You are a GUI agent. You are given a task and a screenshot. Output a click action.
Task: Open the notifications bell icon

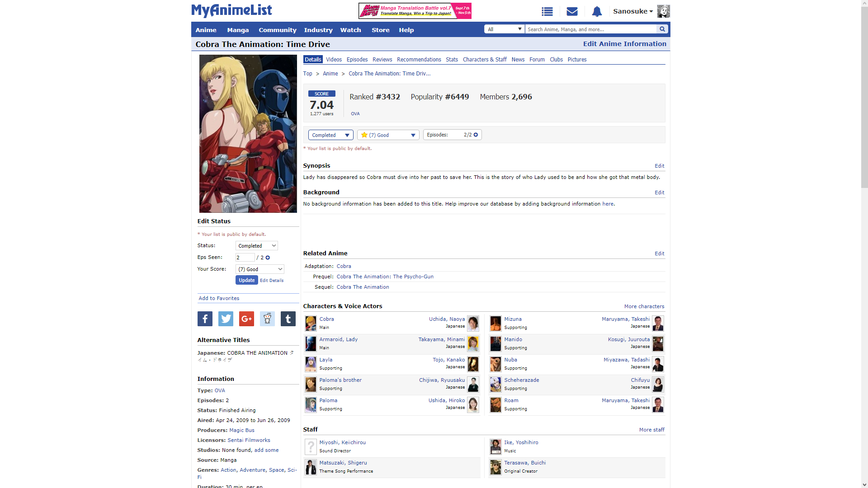click(597, 11)
